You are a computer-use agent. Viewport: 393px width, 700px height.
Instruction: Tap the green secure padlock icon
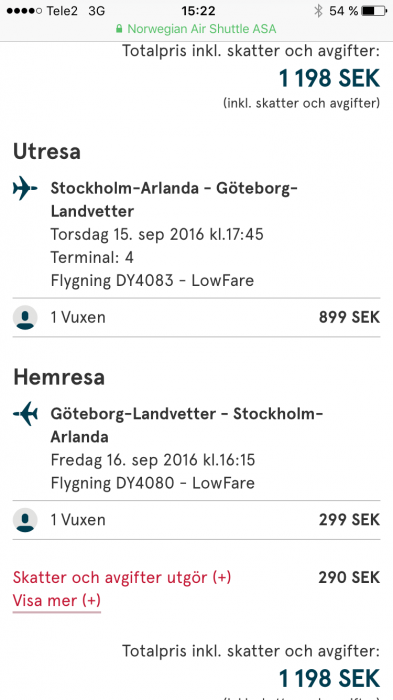(x=119, y=29)
